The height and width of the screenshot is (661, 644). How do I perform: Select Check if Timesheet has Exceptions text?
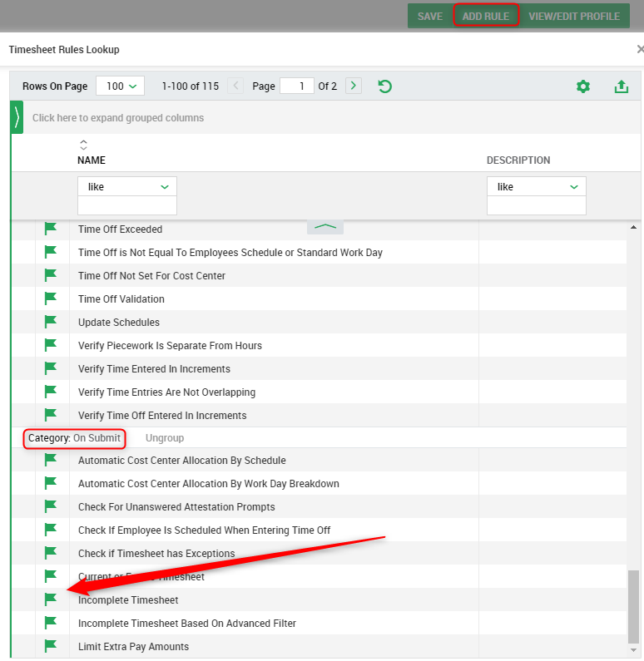click(156, 554)
